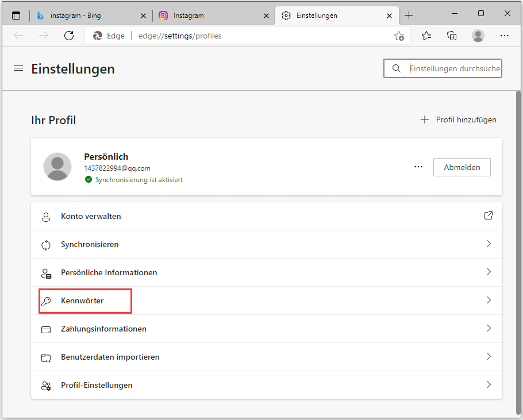This screenshot has width=523, height=420.
Task: Click the browser refresh icon
Action: [69, 36]
